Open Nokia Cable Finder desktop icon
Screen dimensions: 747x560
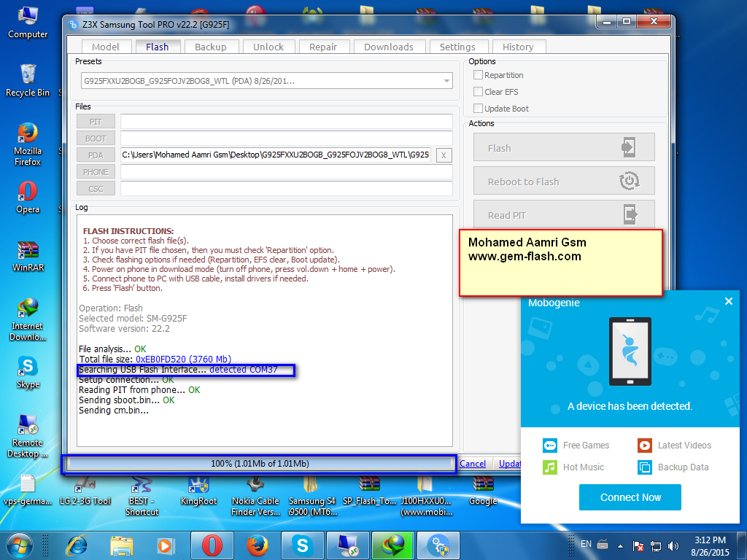(255, 496)
